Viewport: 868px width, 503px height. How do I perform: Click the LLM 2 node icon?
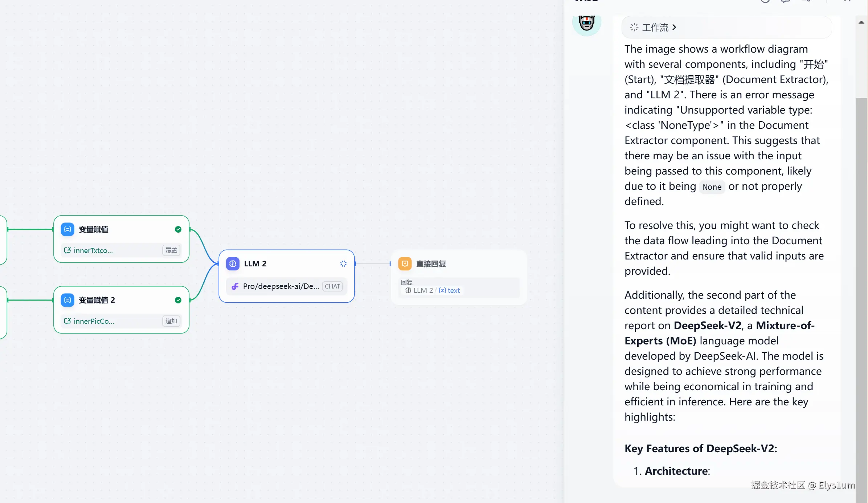[233, 264]
